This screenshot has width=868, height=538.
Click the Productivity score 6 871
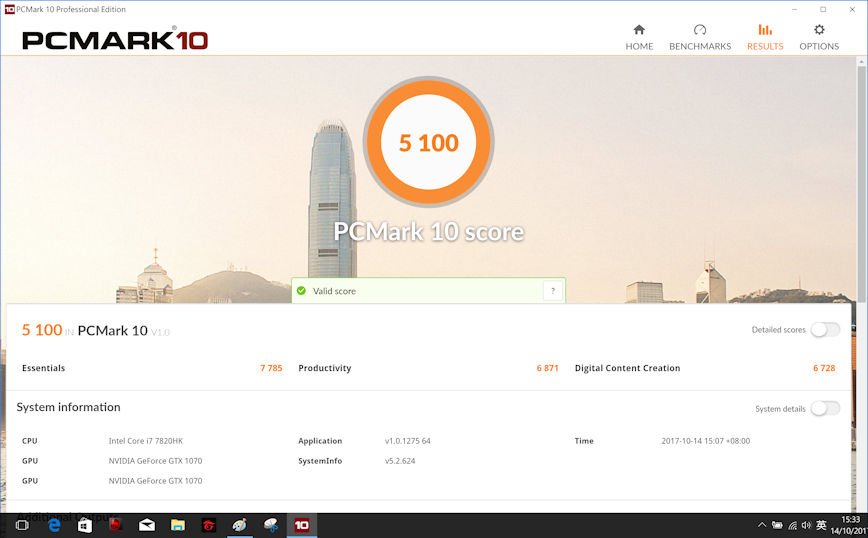click(547, 368)
